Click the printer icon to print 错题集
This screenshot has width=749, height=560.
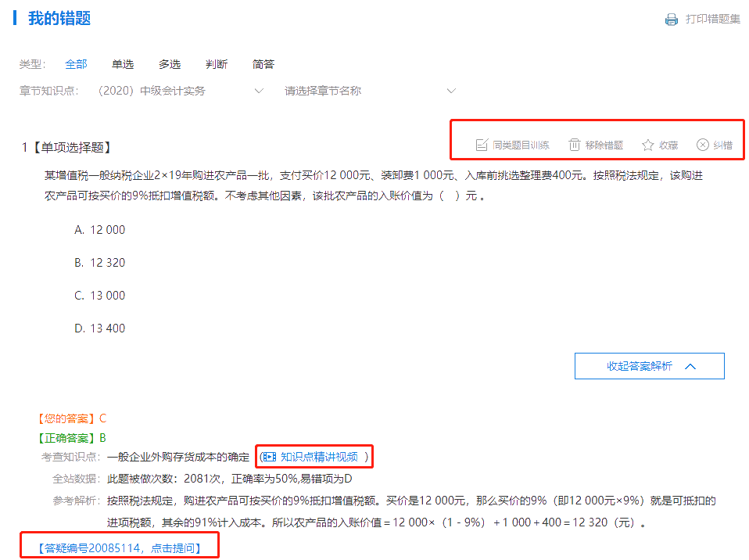tap(671, 20)
